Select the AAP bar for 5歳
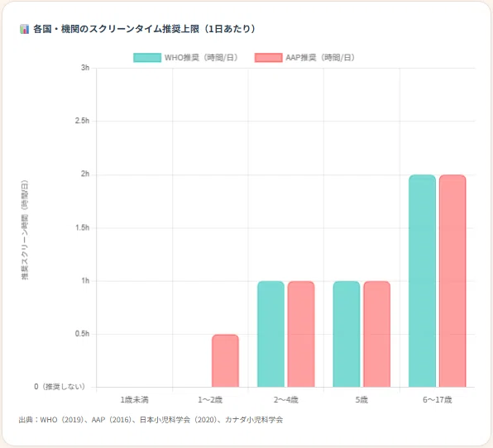The height and width of the screenshot is (448, 493). click(377, 334)
